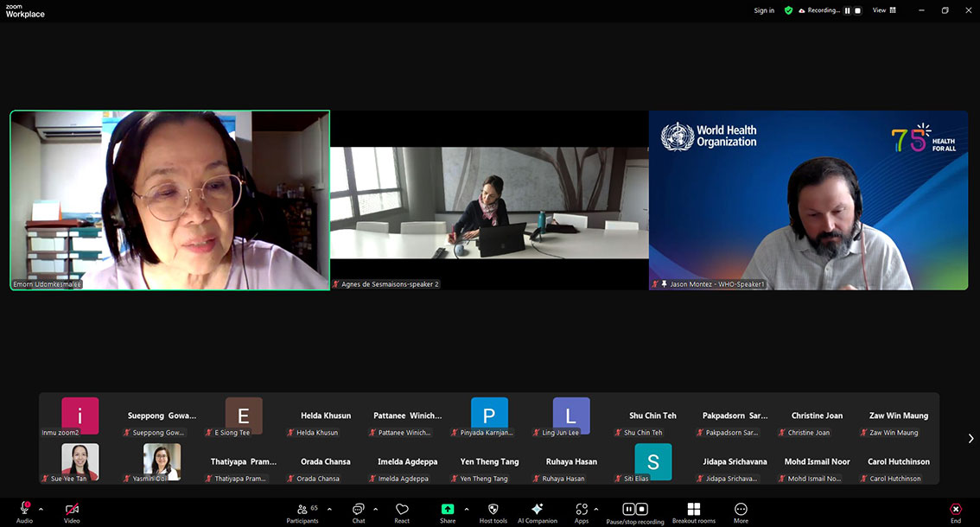Expand the Share options arrow

pyautogui.click(x=467, y=509)
